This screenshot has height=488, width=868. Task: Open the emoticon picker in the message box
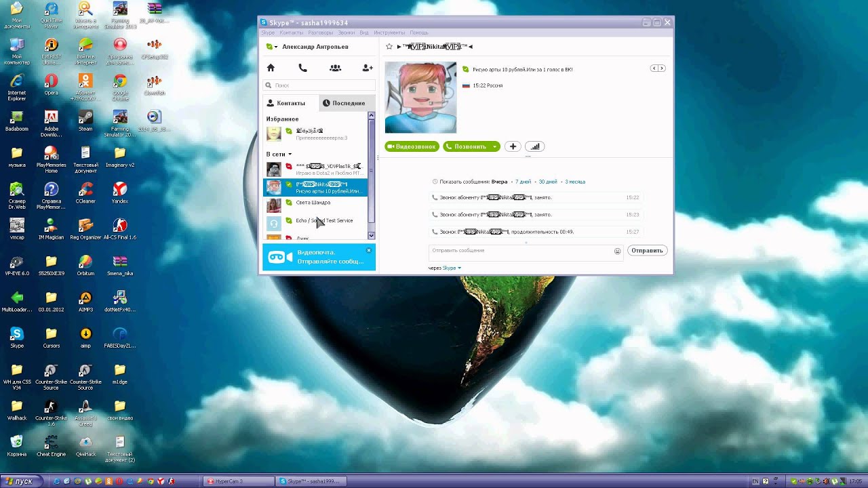pos(617,251)
